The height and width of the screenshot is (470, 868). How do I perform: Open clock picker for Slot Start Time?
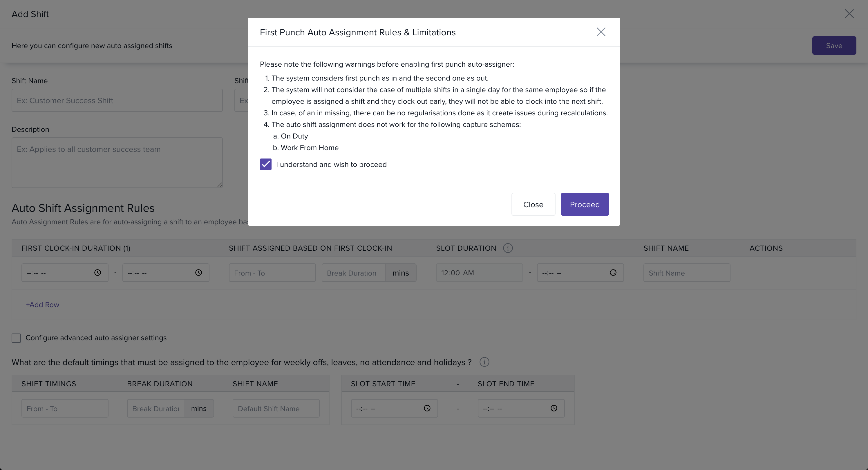(x=427, y=408)
